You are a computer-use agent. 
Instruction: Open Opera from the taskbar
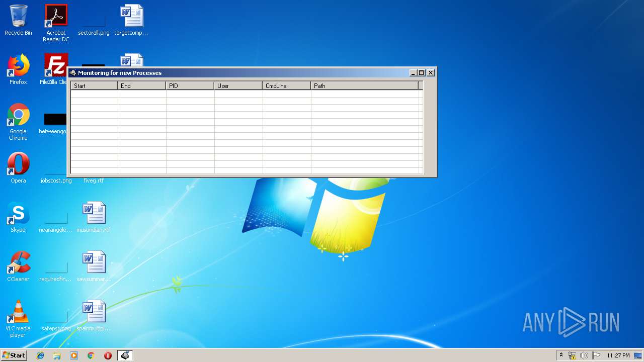pos(108,355)
